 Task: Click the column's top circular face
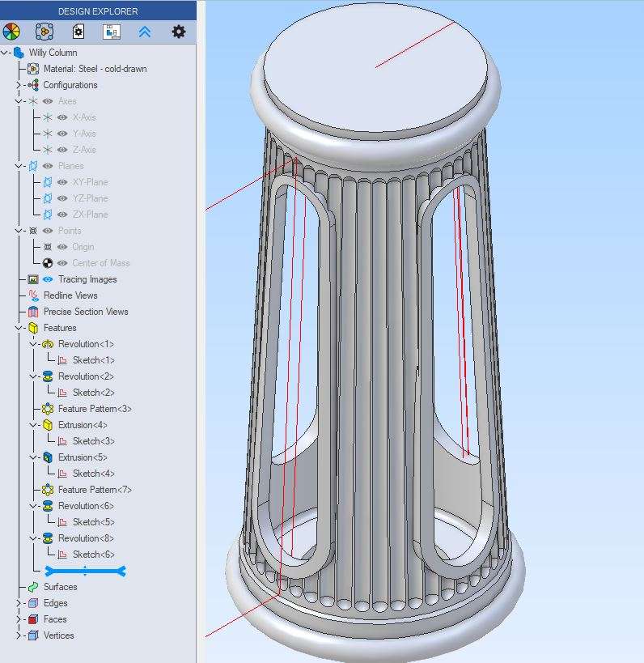pyautogui.click(x=375, y=68)
